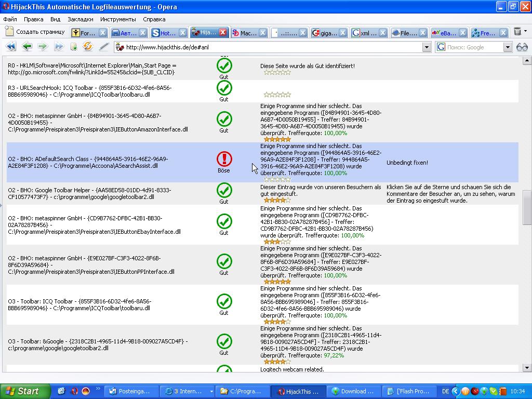Open Download… taskbar window
The image size is (532, 399).
(x=353, y=391)
